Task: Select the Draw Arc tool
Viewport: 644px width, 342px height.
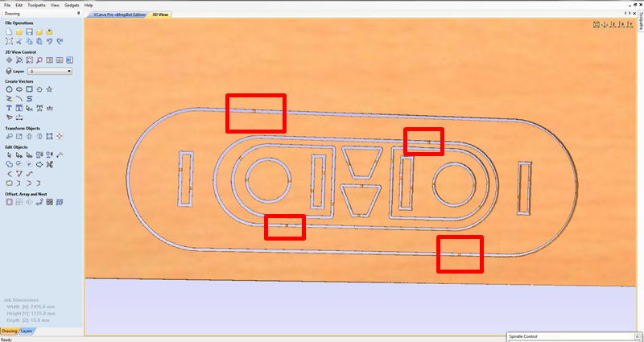Action: [19, 98]
